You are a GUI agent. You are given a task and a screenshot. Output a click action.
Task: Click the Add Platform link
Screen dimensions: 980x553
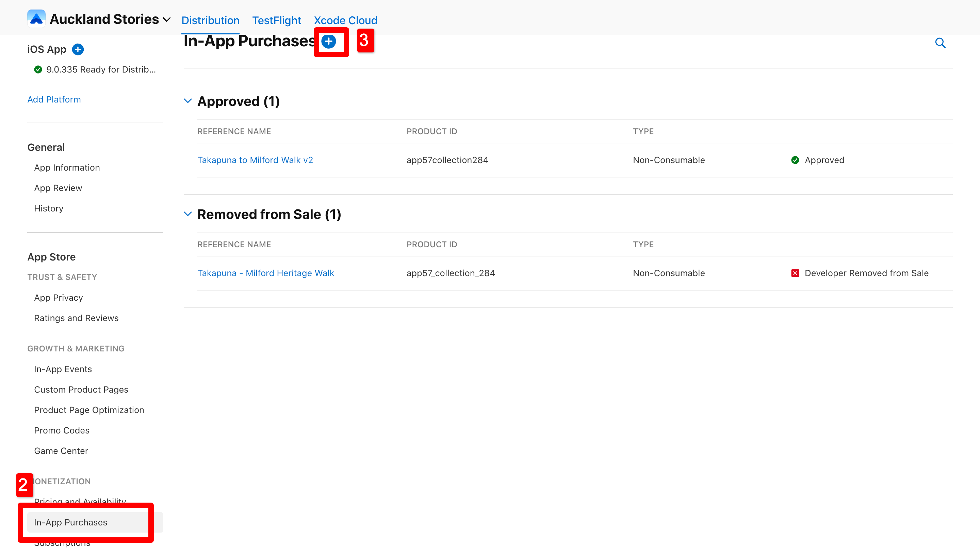pyautogui.click(x=54, y=99)
